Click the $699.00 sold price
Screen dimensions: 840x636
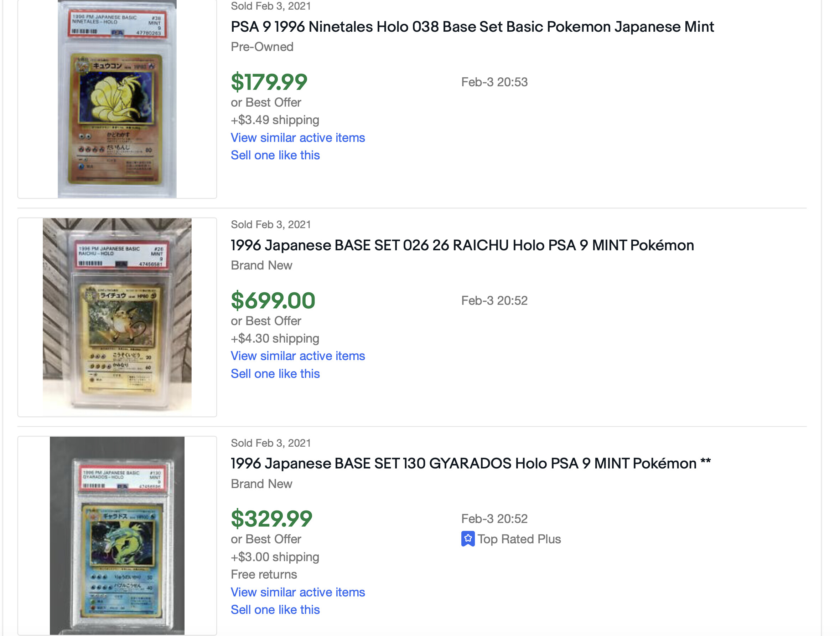[273, 301]
